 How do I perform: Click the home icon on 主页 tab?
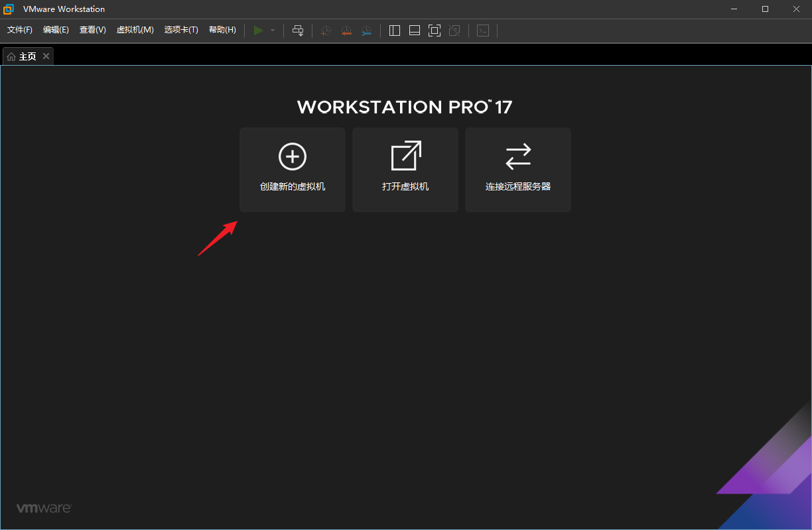(x=11, y=57)
